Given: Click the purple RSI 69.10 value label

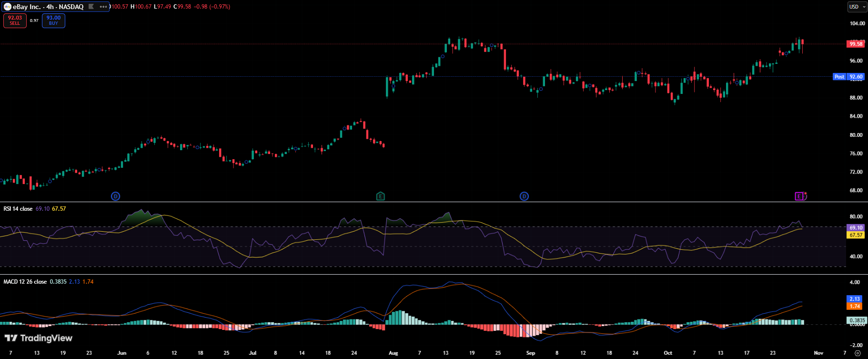Looking at the screenshot, I should 856,228.
